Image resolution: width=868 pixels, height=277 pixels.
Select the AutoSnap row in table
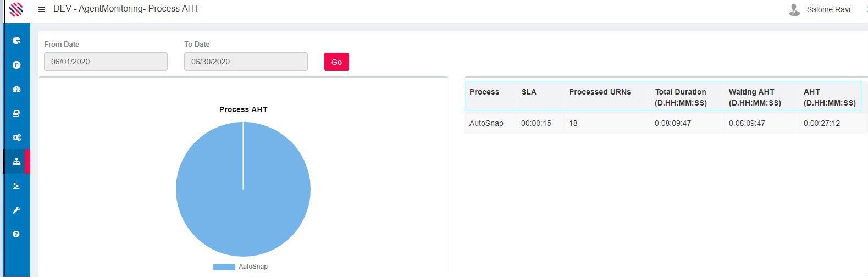[x=486, y=123]
